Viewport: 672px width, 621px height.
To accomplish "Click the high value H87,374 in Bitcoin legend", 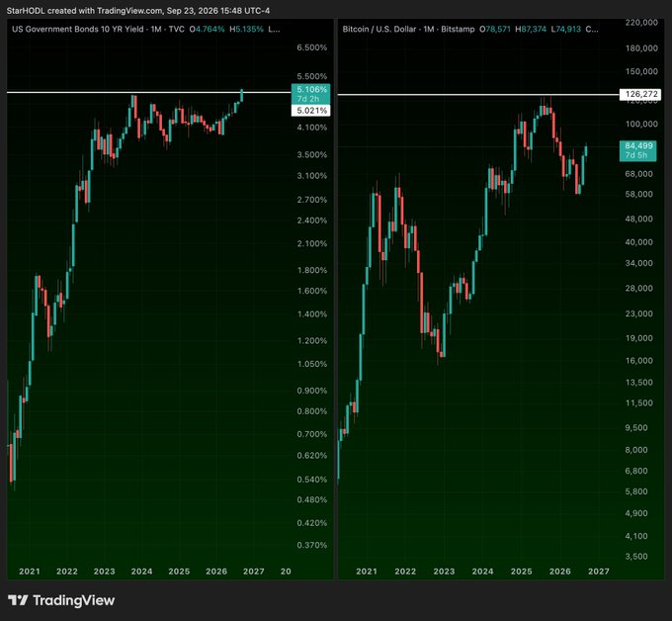I will coord(531,29).
